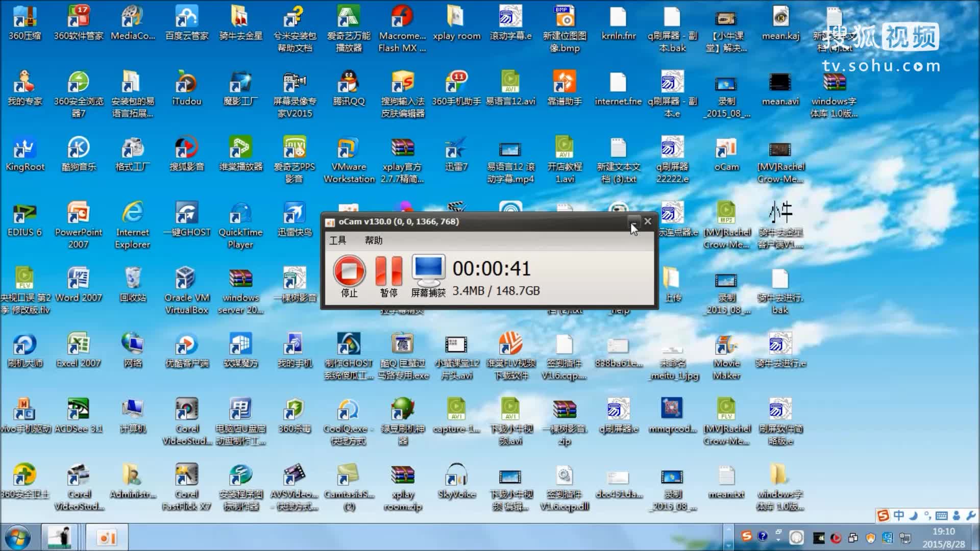Screen dimensions: 980x551
Task: Switch to the oCam taskbar button
Action: pos(107,538)
